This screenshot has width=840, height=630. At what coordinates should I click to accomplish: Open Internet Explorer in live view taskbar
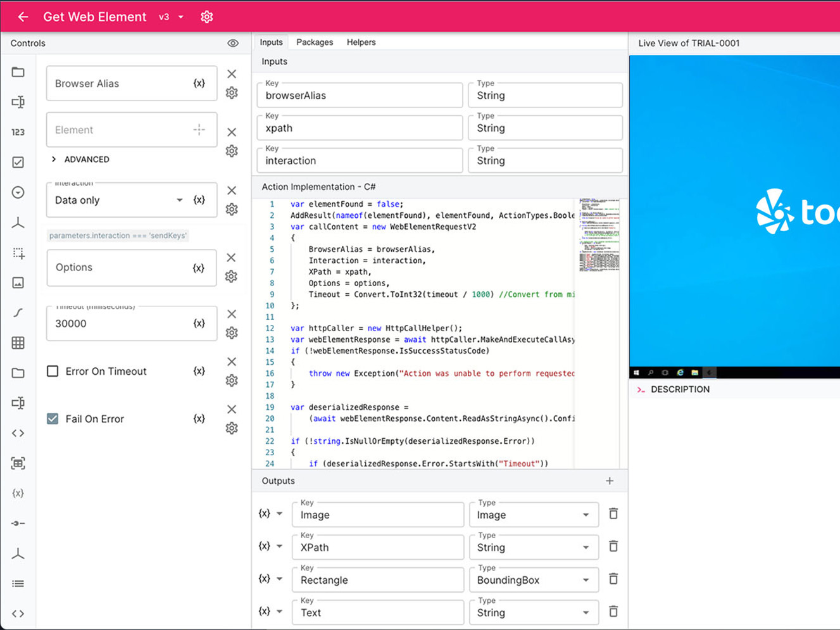680,372
